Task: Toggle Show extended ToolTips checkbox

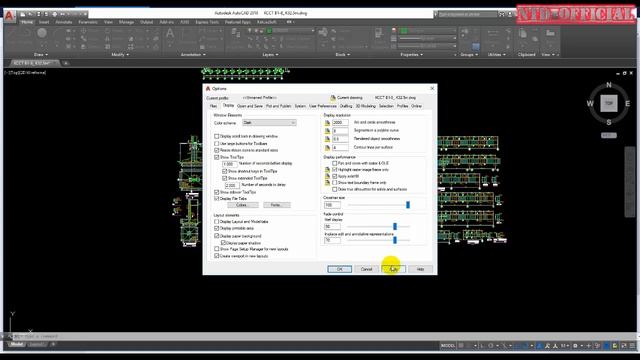Action: coord(224,178)
